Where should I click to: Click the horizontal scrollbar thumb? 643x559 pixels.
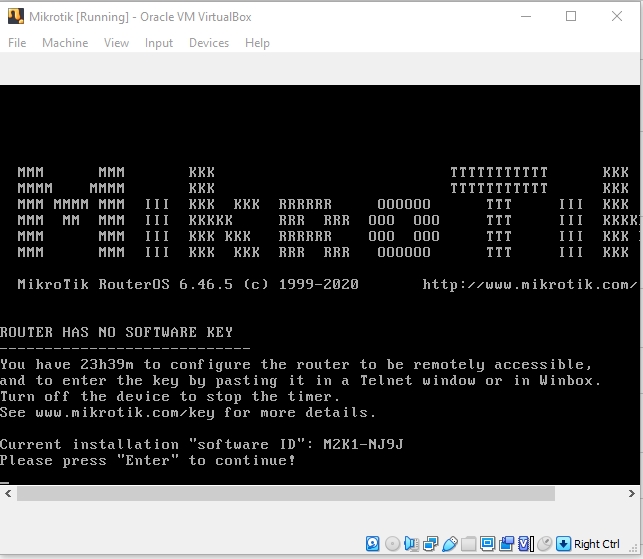point(286,493)
